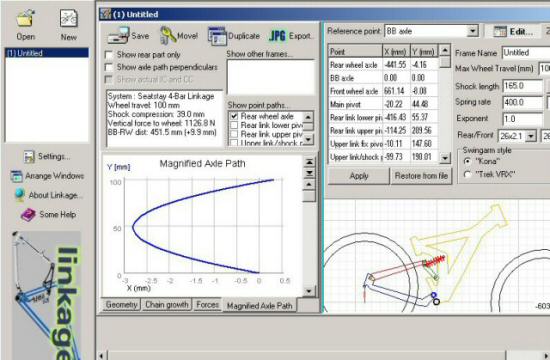Open Settings from the sidebar icon
Image resolution: width=550 pixels, height=360 pixels.
(x=29, y=156)
